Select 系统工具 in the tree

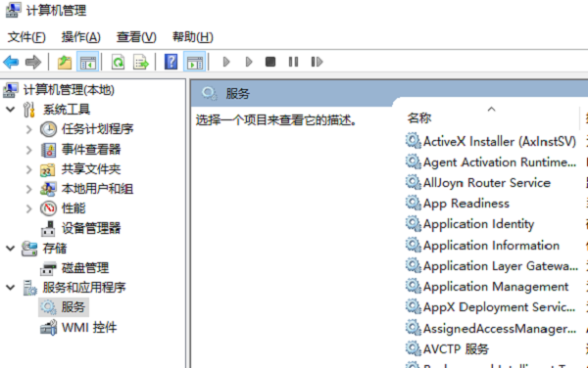[x=67, y=110]
